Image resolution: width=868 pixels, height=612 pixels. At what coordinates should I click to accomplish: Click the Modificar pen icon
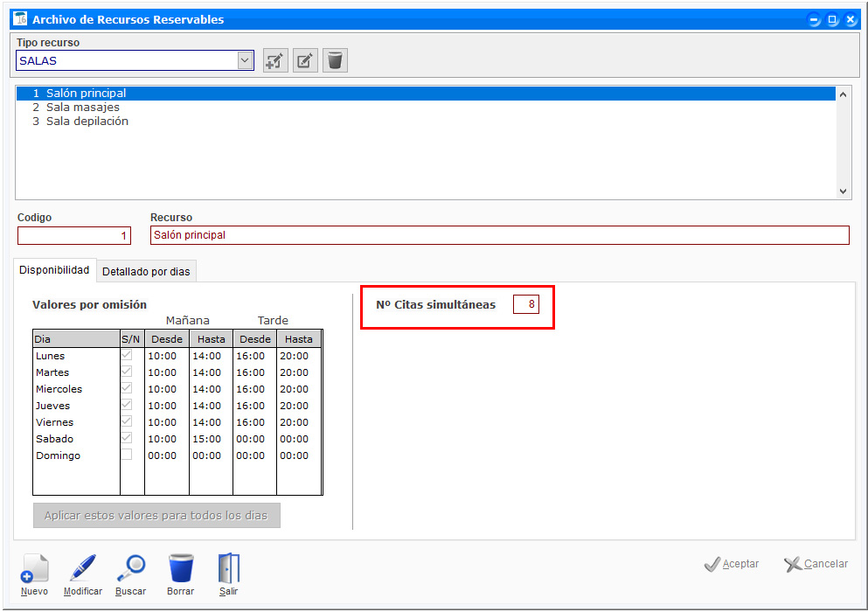(x=82, y=569)
